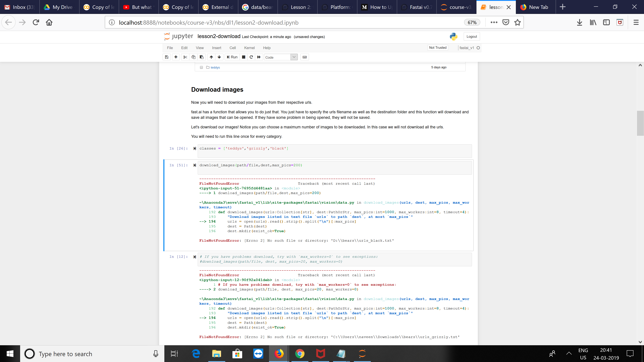The height and width of the screenshot is (362, 644).
Task: Restart and run all cells with the fast-forward icon
Action: [x=259, y=57]
